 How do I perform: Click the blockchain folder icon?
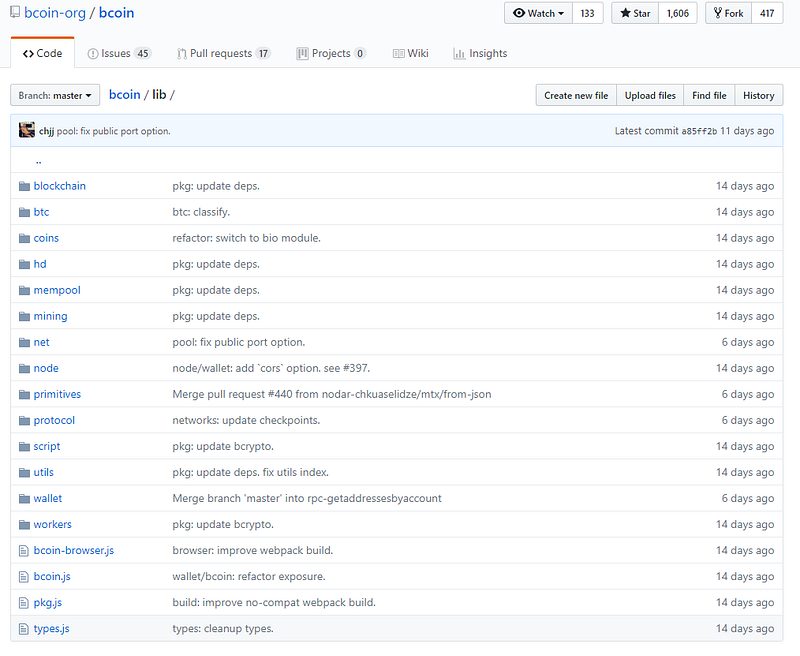pos(25,186)
